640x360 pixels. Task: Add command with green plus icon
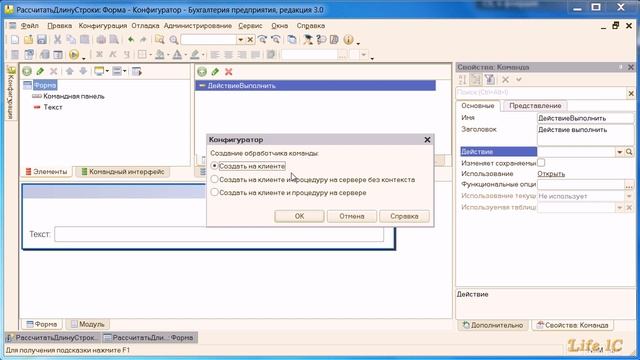click(x=202, y=72)
